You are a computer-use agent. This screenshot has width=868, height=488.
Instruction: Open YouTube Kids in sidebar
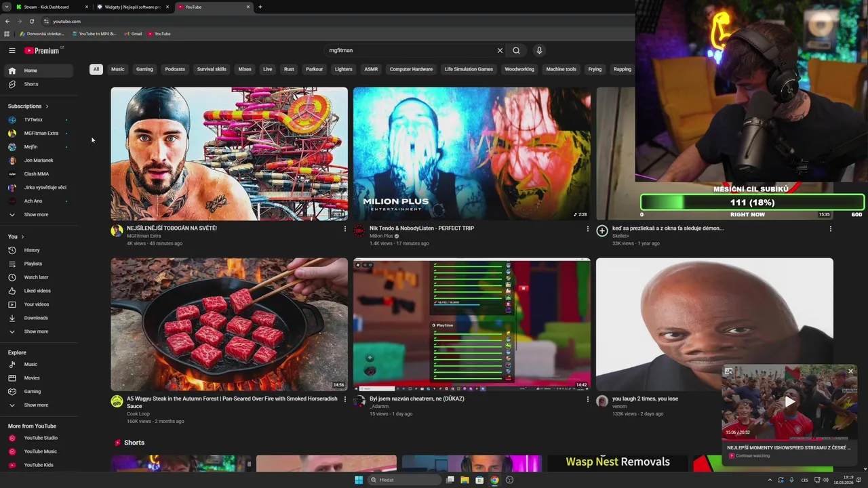[39, 465]
